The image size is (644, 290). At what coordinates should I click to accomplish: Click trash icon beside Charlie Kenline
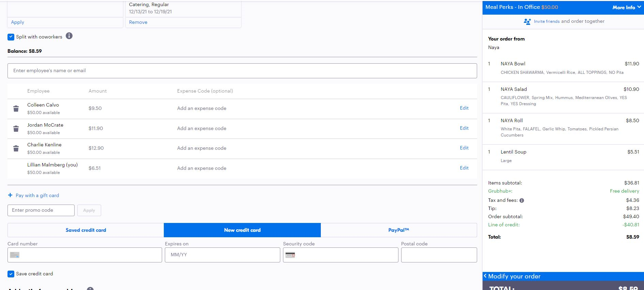tap(16, 148)
